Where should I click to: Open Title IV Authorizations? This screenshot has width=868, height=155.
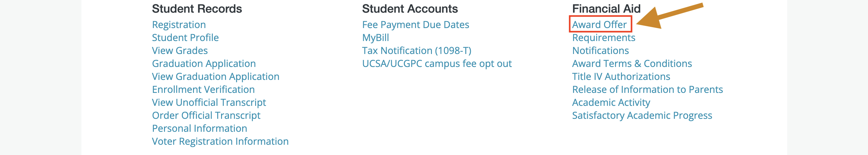point(621,77)
